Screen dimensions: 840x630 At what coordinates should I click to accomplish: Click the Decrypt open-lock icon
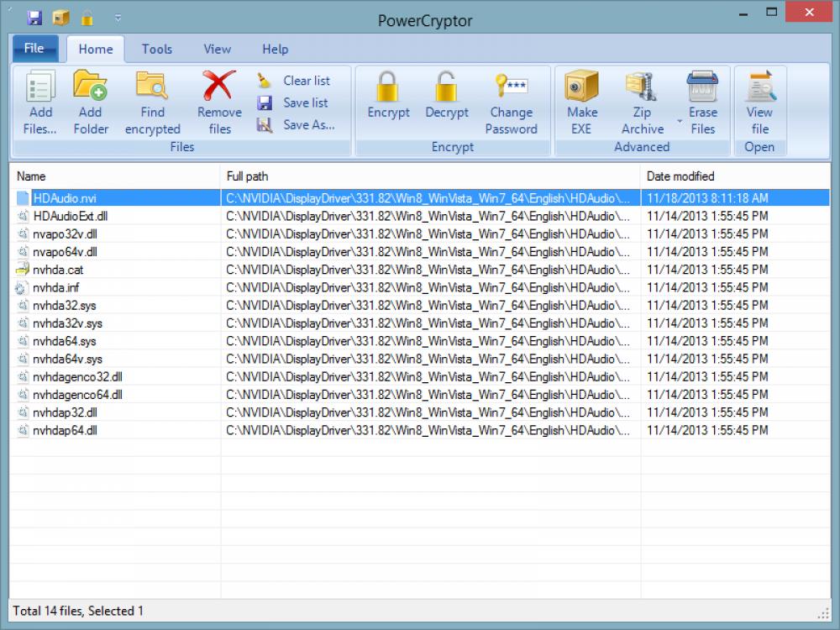pyautogui.click(x=446, y=87)
